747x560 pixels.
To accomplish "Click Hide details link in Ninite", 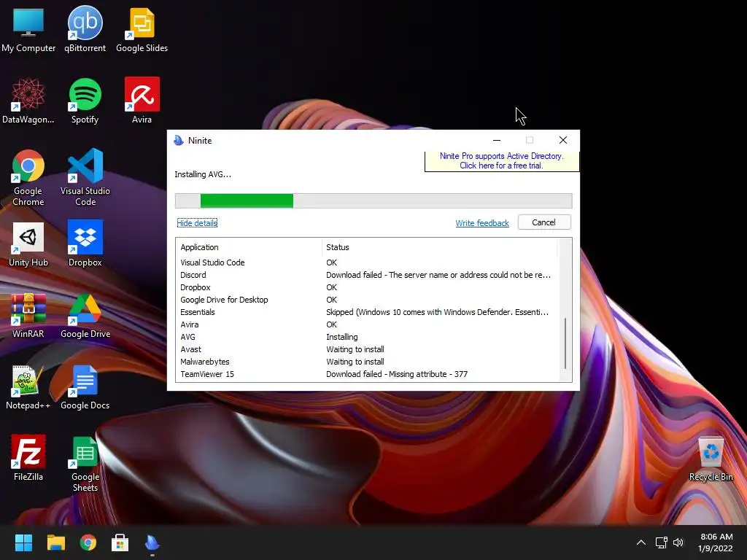I will (x=197, y=223).
